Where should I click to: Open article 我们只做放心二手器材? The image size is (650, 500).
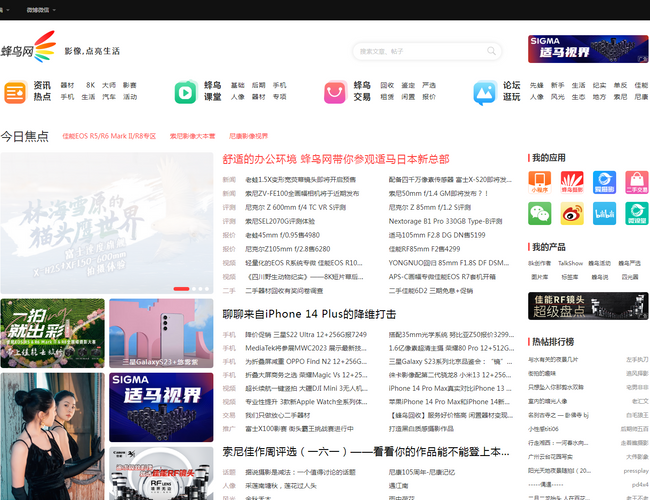277,415
